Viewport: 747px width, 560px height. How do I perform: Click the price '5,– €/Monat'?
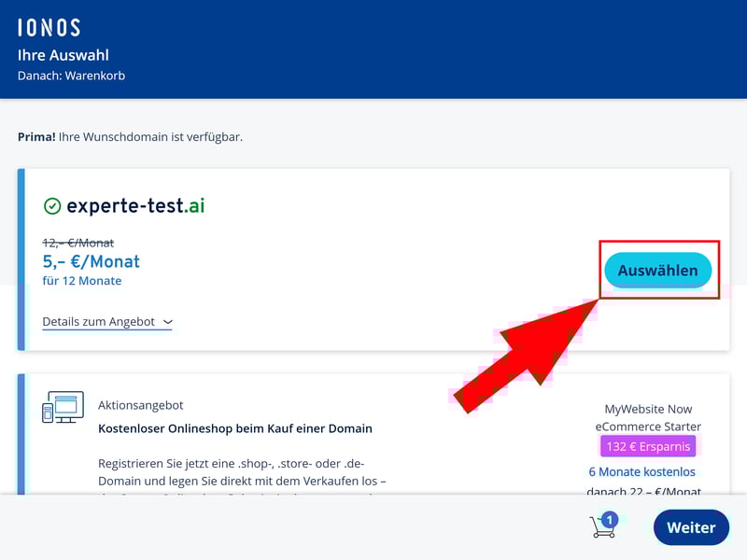pos(91,261)
